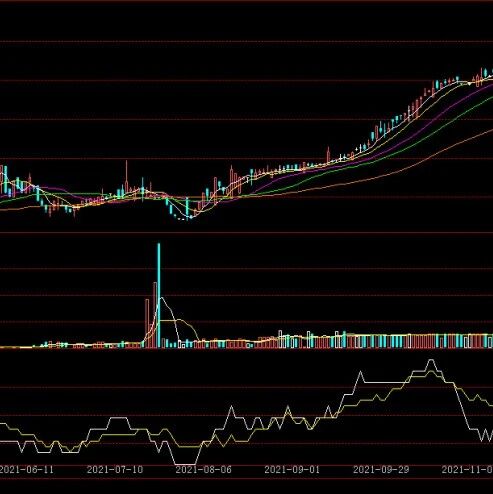Click the shorter orange volume bar left of spike

(147, 323)
